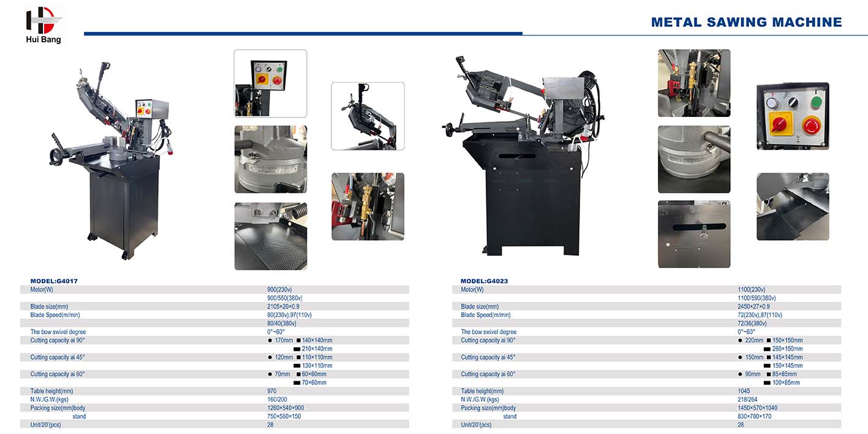This screenshot has width=868, height=434.
Task: Click the MODEL:G4017 label
Action: (54, 281)
